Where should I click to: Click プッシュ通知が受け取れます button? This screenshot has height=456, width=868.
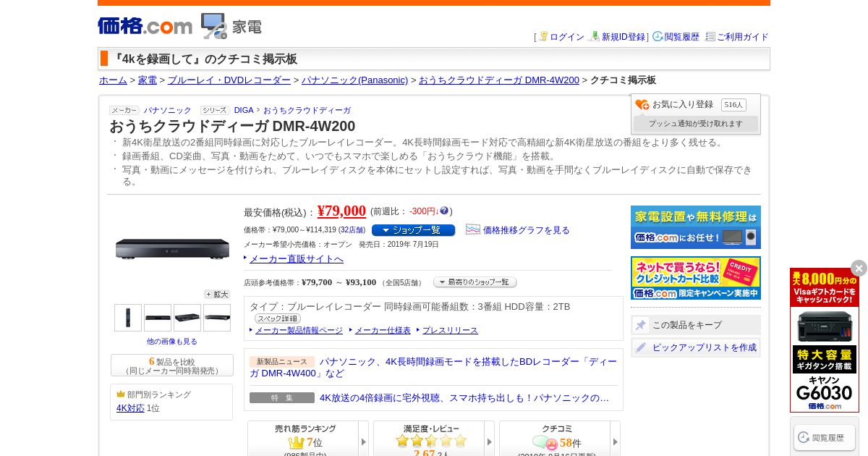(x=696, y=124)
